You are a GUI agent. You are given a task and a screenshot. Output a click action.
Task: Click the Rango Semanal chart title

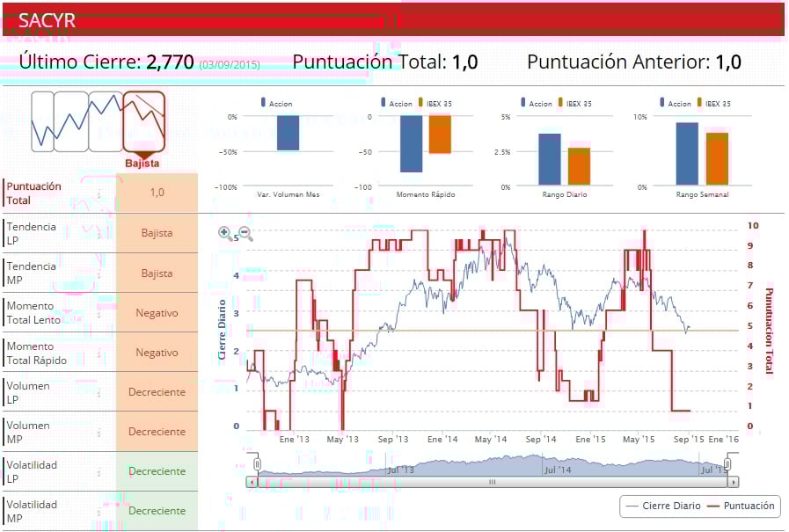point(703,194)
